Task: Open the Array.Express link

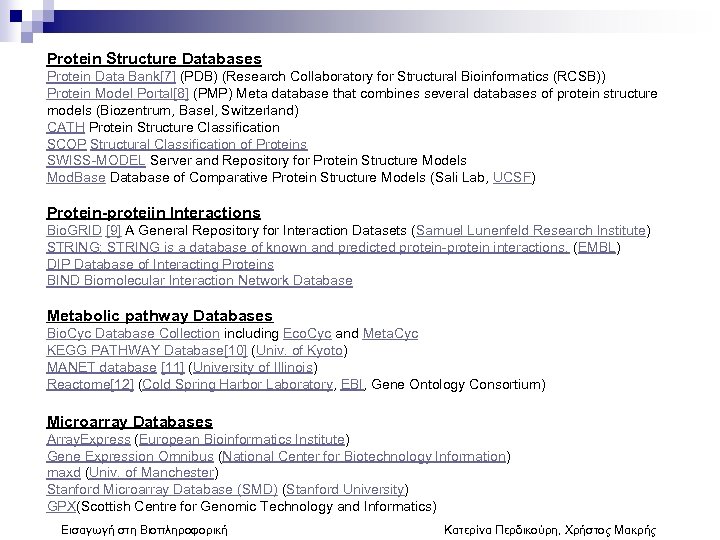Action: click(88, 439)
